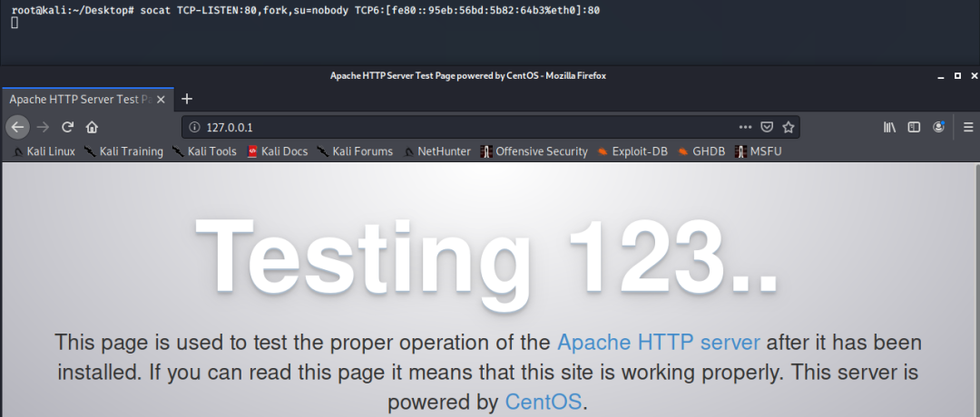The image size is (980, 417).
Task: Click the page's vertical scrollbar
Action: 977,290
